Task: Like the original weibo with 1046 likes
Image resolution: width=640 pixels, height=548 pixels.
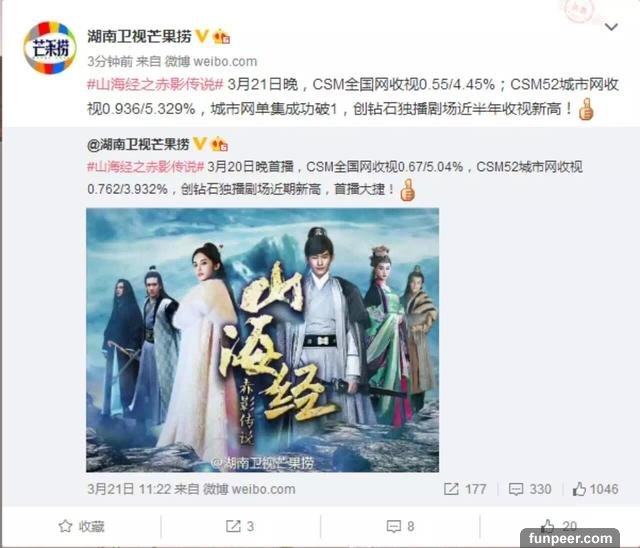Action: 595,489
